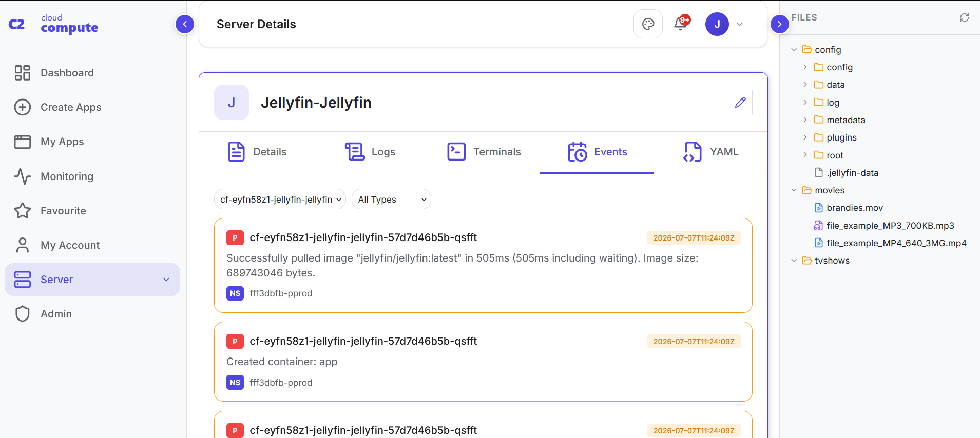
Task: Expand the metadata folder
Action: 805,120
